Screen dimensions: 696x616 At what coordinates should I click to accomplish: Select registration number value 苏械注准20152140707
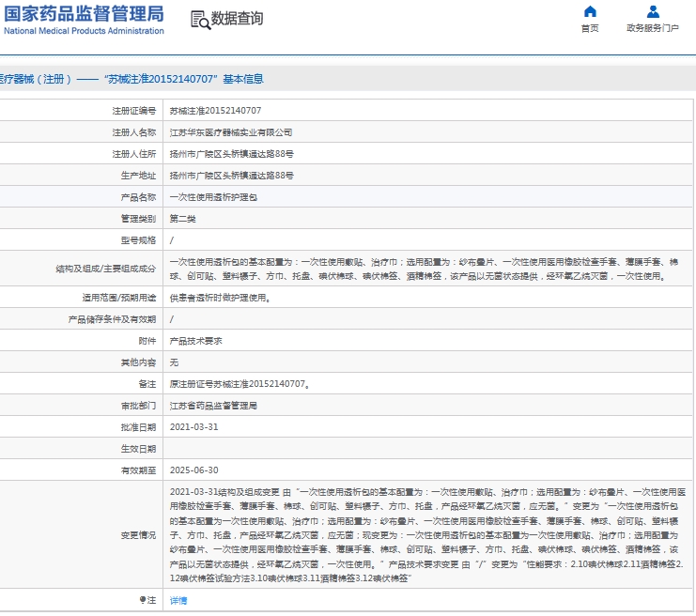pyautogui.click(x=215, y=111)
